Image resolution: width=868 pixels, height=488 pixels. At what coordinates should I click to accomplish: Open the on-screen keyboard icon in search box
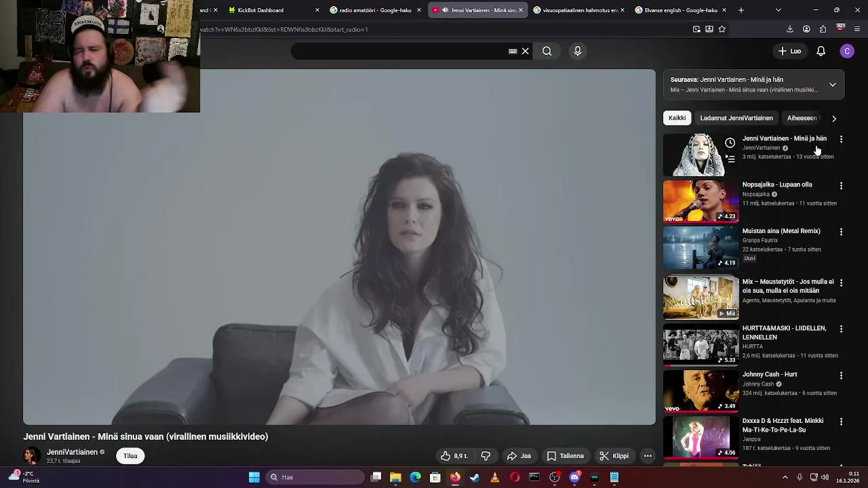(513, 51)
